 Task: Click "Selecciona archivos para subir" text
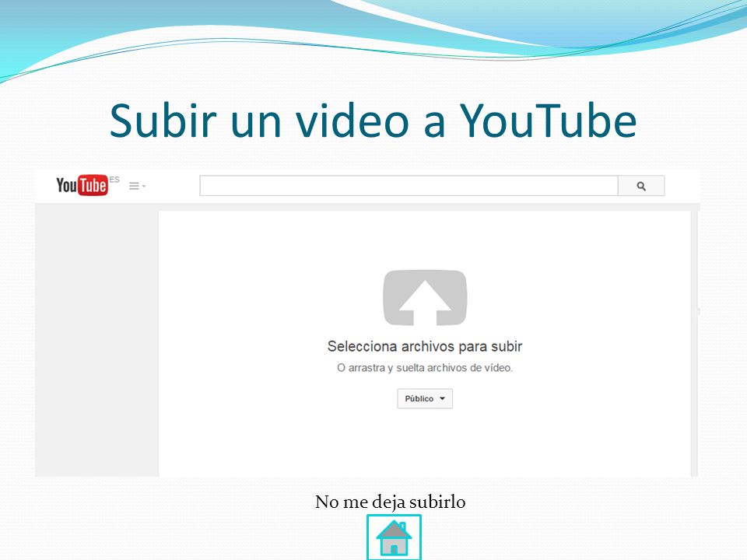[425, 346]
